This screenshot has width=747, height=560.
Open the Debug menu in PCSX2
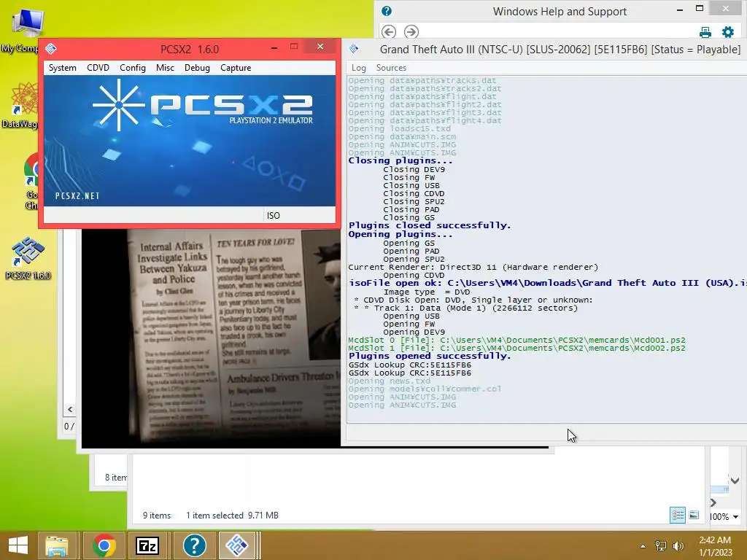[x=197, y=68]
